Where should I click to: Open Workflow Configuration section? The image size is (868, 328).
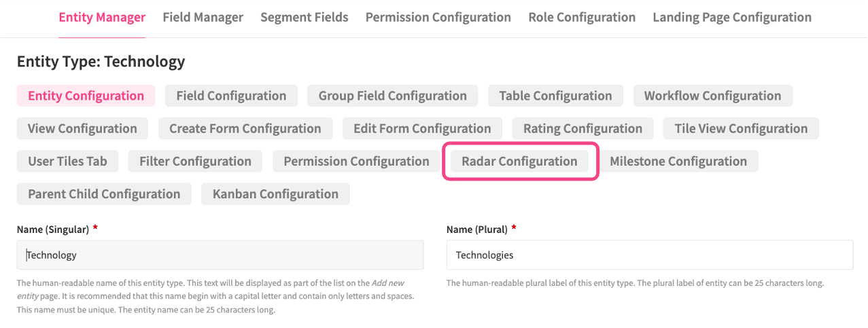click(712, 96)
